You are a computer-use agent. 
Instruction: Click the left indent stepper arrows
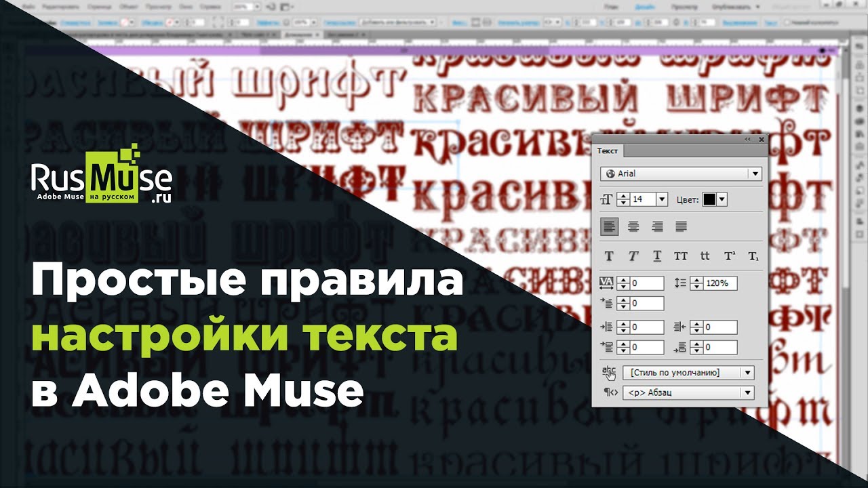coord(623,327)
